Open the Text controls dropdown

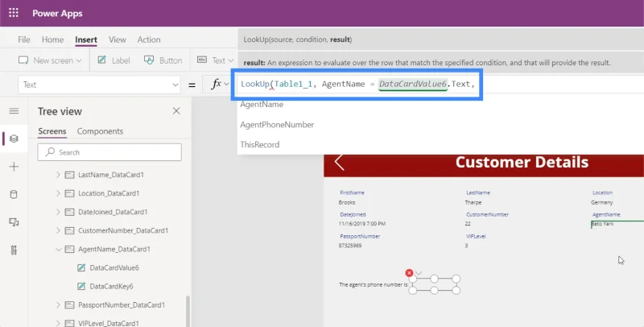pos(215,60)
